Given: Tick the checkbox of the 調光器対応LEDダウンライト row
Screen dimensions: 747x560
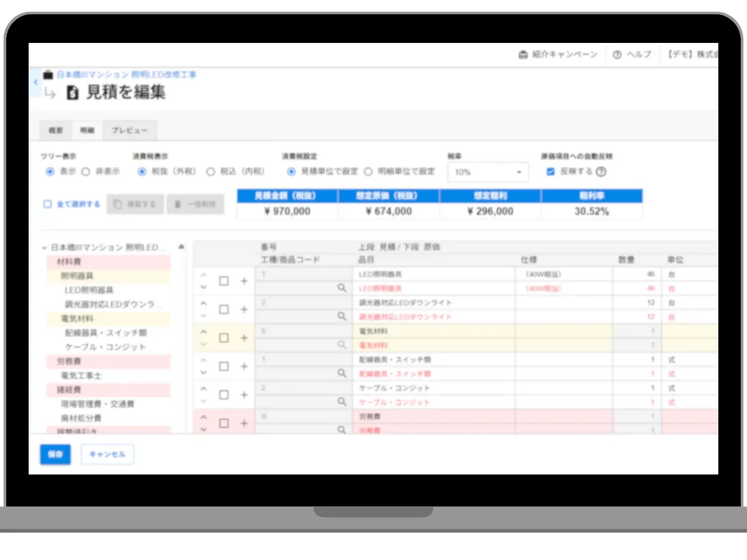Looking at the screenshot, I should click(224, 310).
